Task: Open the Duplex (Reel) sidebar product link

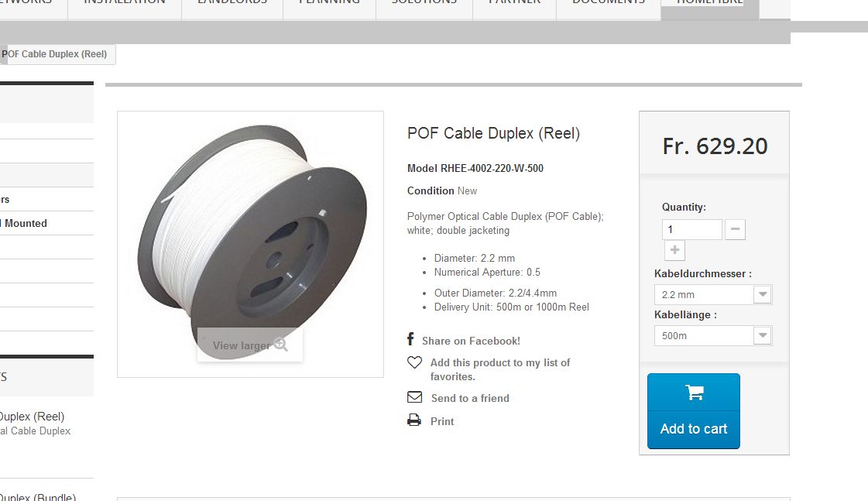Action: [32, 417]
